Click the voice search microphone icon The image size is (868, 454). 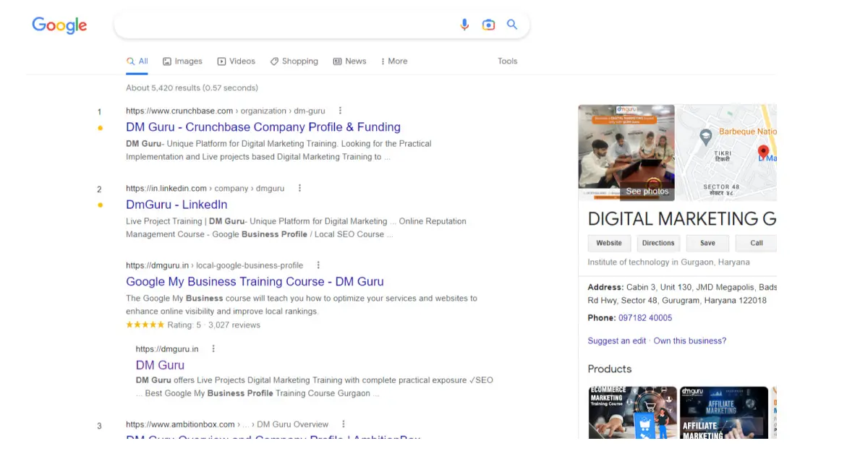(464, 25)
